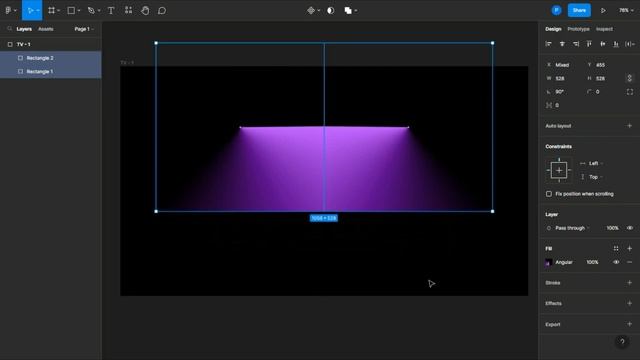Select the Frame tool

pyautogui.click(x=51, y=11)
